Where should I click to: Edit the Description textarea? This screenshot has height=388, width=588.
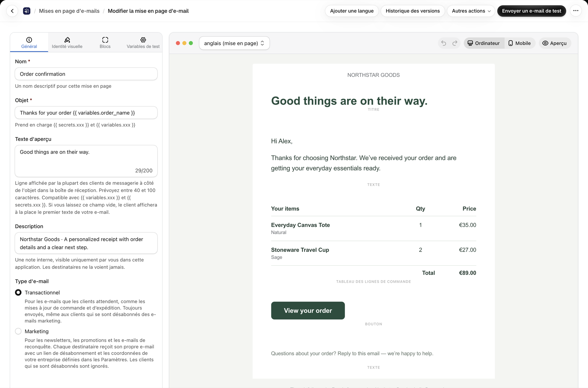coord(86,243)
